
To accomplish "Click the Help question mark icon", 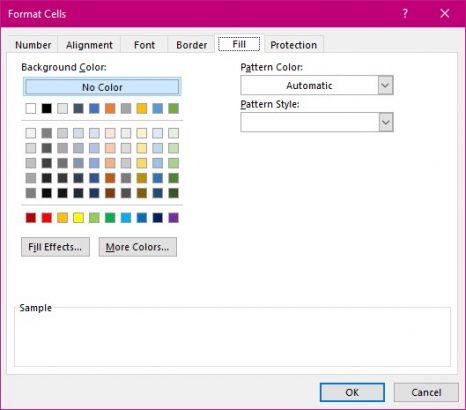I will pyautogui.click(x=405, y=14).
